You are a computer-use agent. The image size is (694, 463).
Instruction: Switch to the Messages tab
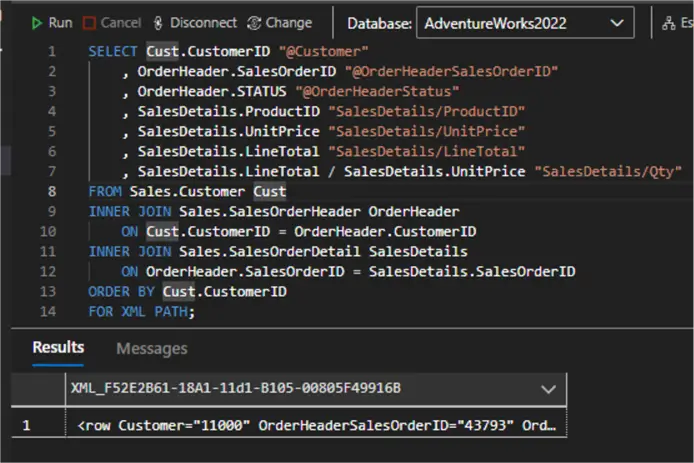click(151, 348)
